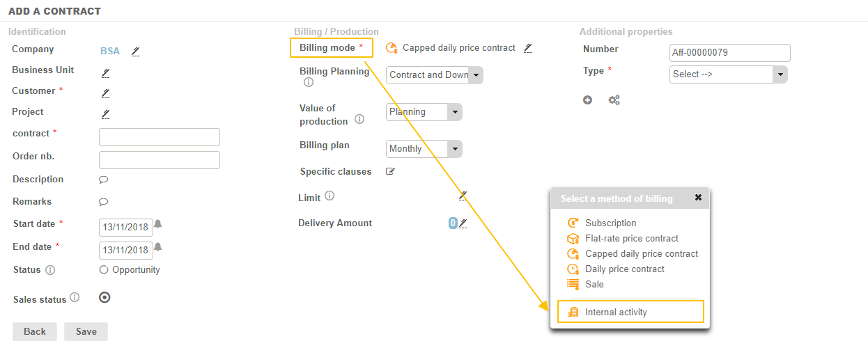Select the Opportunity status radio button
The width and height of the screenshot is (868, 348).
[x=104, y=270]
